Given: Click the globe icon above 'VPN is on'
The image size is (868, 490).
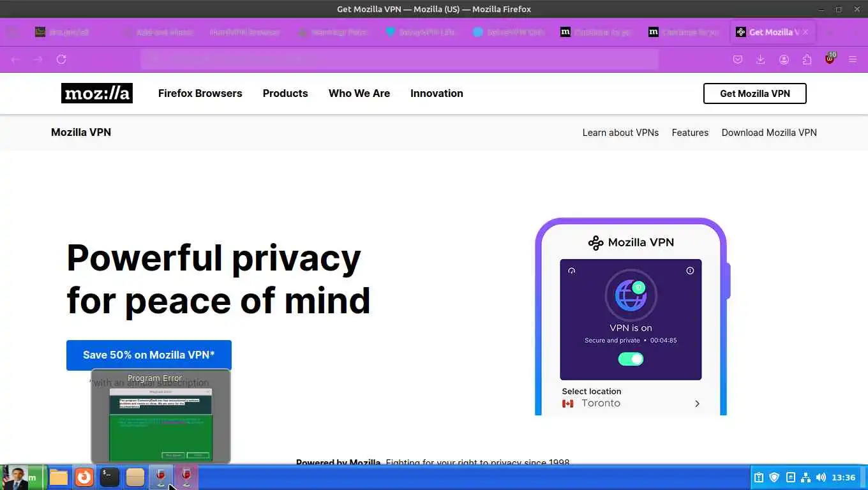Looking at the screenshot, I should (x=631, y=295).
